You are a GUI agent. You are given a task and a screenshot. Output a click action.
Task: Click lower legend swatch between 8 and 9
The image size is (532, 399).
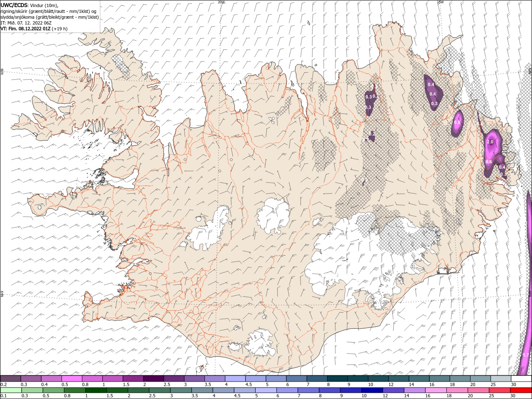click(330, 390)
